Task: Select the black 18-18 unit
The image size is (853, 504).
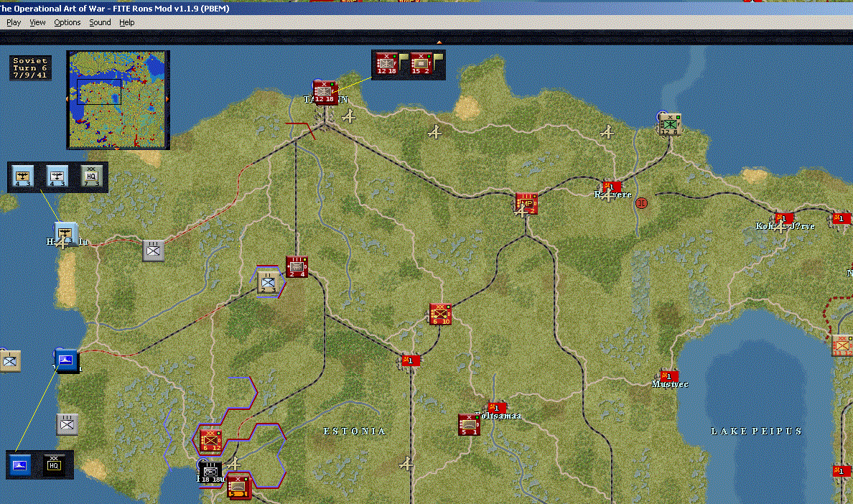Action: (x=210, y=472)
